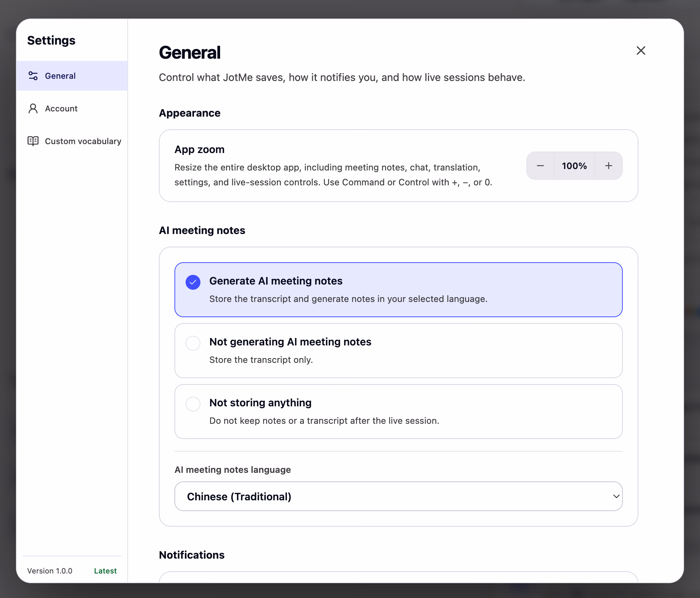The image size is (700, 598).
Task: Click the 'Store the transcript only.' description
Action: click(x=261, y=360)
